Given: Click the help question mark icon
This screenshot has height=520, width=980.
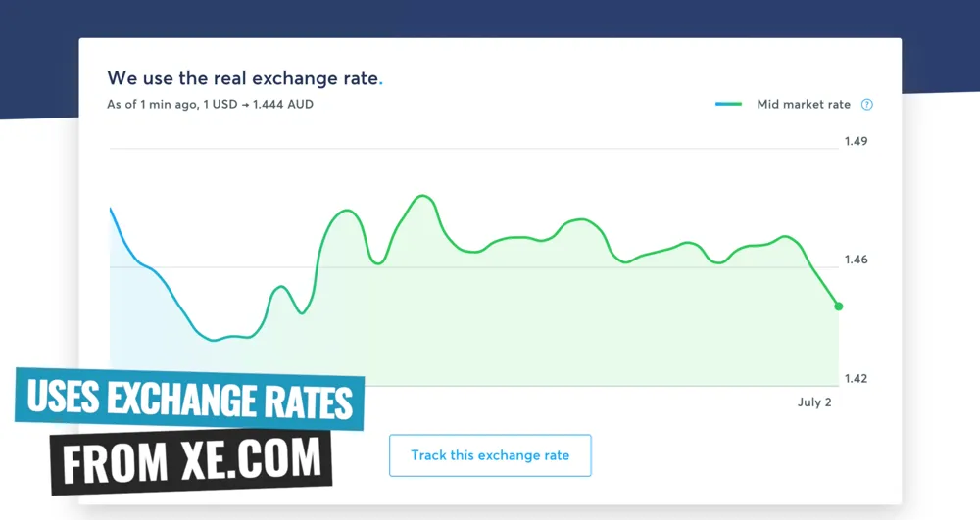Looking at the screenshot, I should click(866, 105).
